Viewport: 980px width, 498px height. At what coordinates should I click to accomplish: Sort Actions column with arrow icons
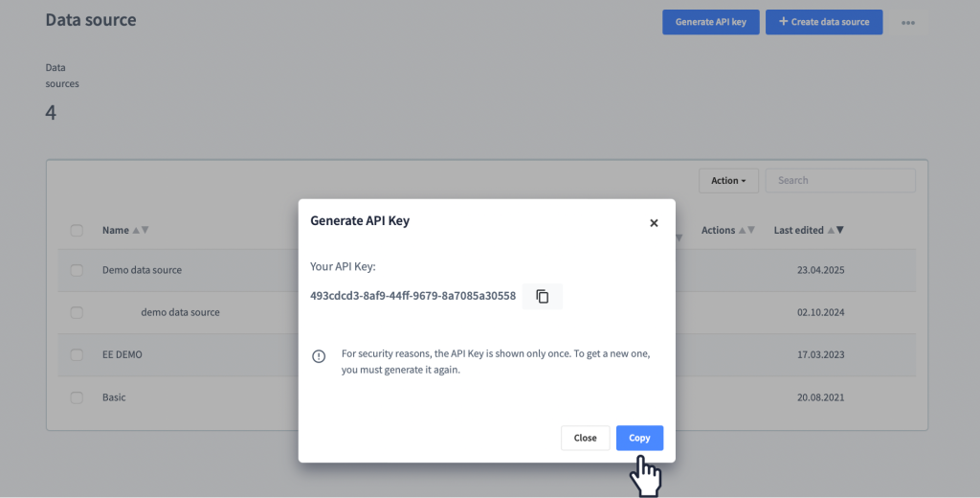(x=746, y=230)
